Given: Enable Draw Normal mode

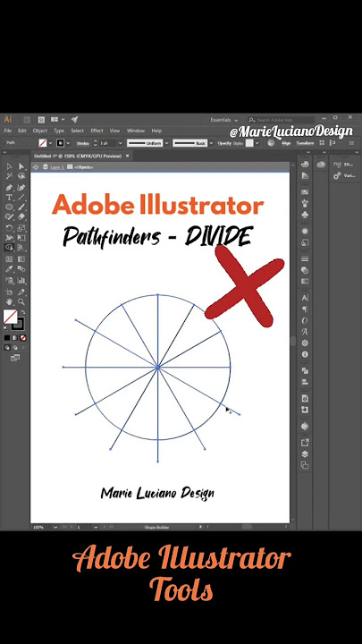Looking at the screenshot, I should 7,347.
